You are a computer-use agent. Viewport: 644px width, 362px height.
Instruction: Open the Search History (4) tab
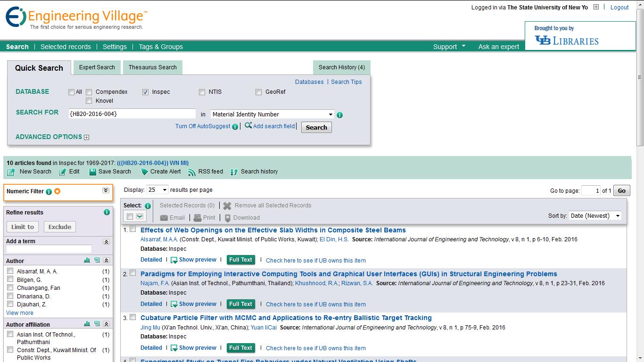(x=342, y=67)
